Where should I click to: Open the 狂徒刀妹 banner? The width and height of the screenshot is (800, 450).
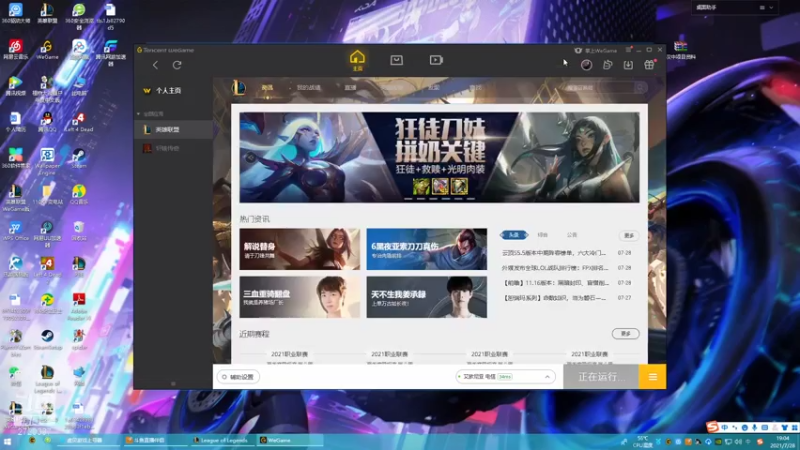439,157
